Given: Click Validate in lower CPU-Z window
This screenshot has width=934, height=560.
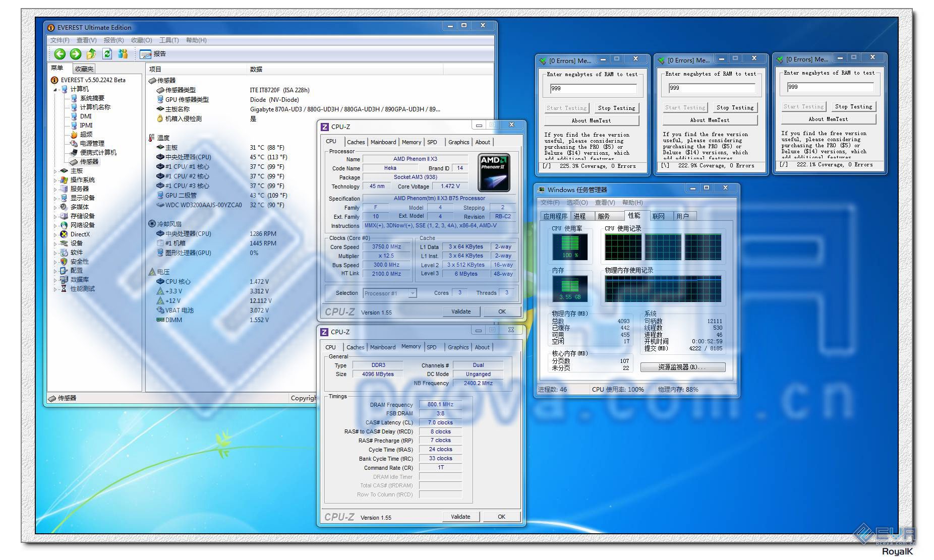Looking at the screenshot, I should coord(460,517).
